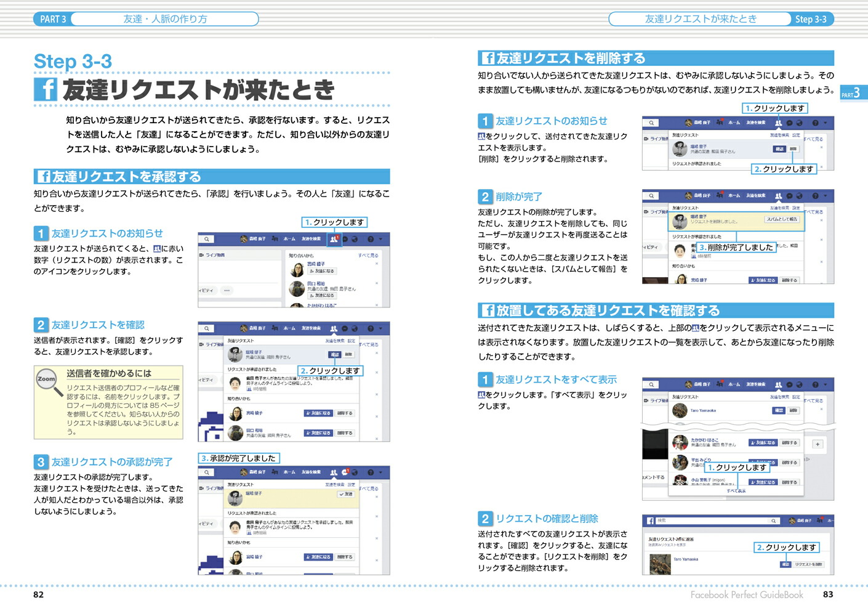The height and width of the screenshot is (616, 868).
Task: Click plus button right of request dropdown
Action: point(818,444)
